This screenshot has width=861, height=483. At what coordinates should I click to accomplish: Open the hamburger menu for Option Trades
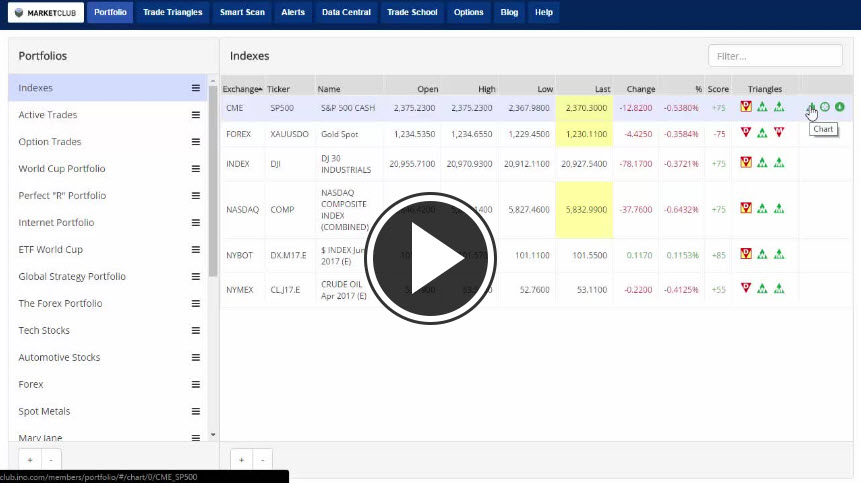coord(195,142)
